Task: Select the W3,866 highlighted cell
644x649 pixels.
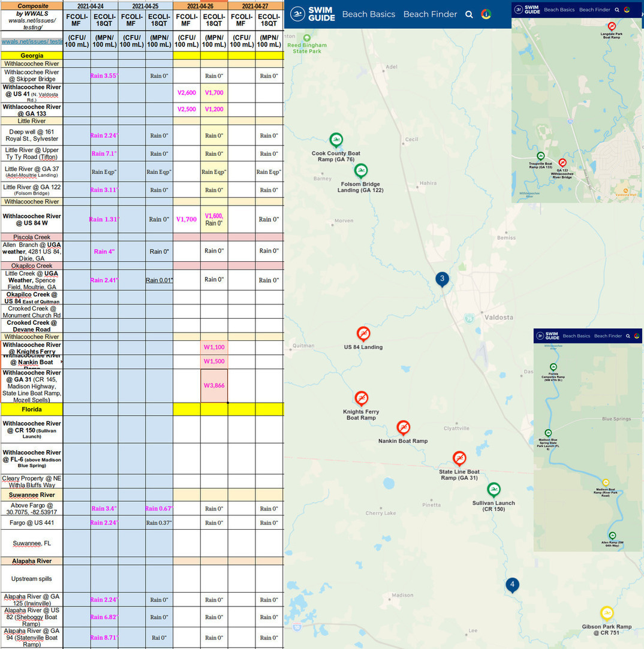Action: pos(214,386)
